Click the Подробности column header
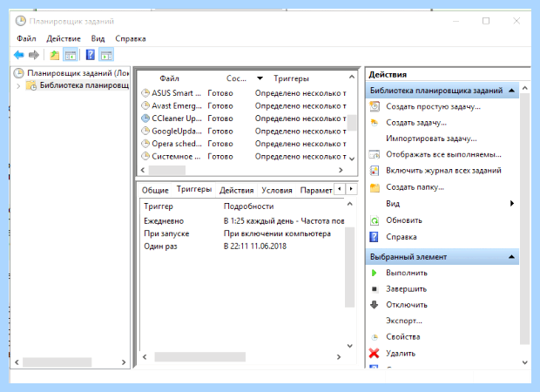Screen dimensions: 540x392 pyautogui.click(x=248, y=206)
